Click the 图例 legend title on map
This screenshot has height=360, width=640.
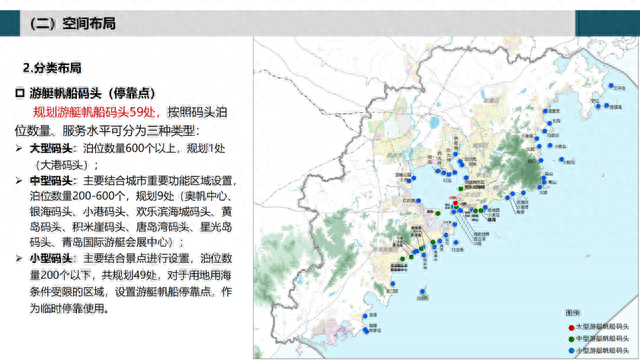[572, 313]
